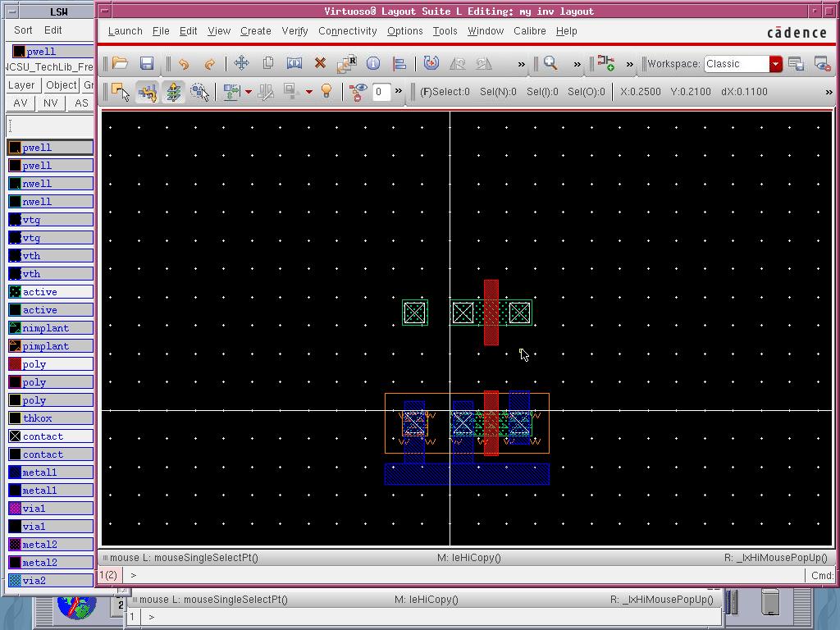Click the AV button in LSW
The image size is (840, 630).
(21, 103)
